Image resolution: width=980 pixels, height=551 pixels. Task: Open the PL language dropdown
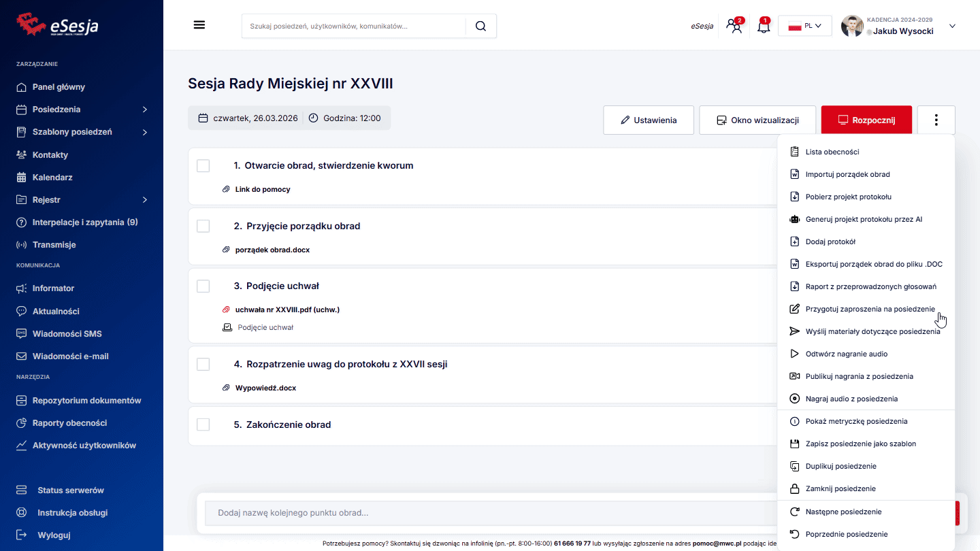tap(804, 26)
